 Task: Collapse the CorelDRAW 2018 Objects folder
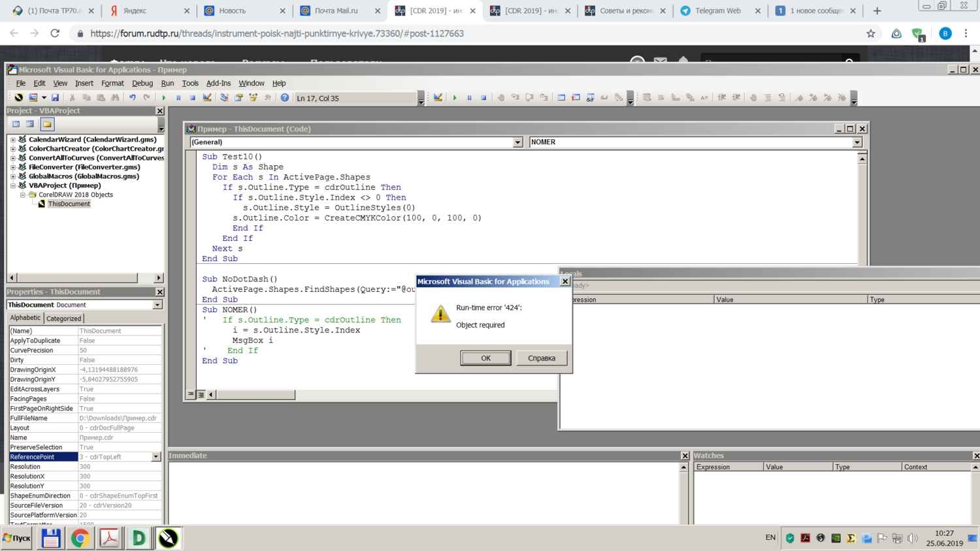22,195
